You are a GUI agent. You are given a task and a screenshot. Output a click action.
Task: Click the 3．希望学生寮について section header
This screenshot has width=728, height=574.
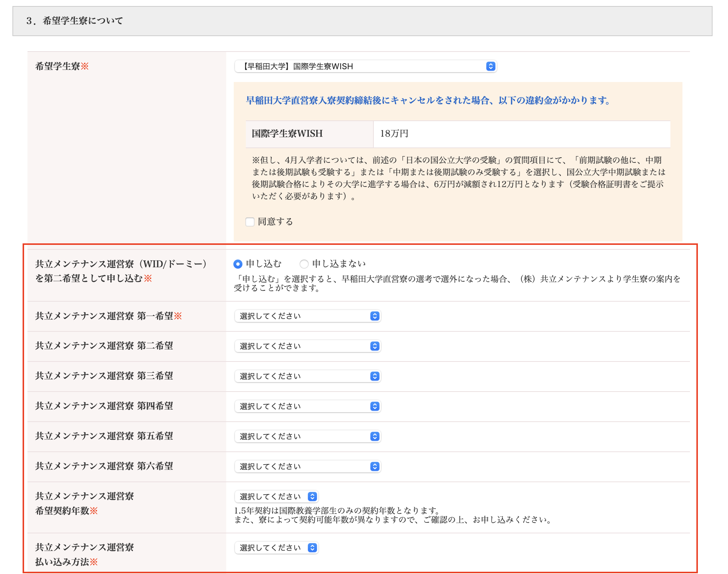[x=75, y=21]
